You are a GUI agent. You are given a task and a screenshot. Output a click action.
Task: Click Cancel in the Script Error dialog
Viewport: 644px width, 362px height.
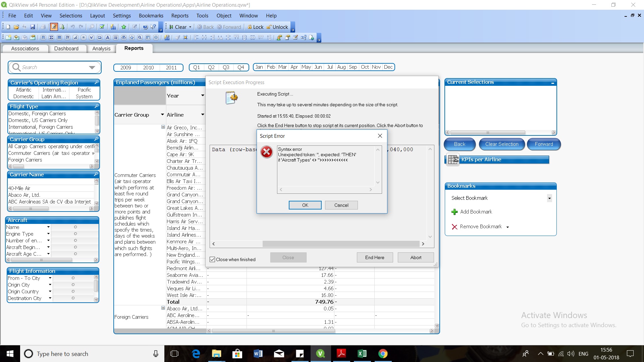pyautogui.click(x=341, y=205)
